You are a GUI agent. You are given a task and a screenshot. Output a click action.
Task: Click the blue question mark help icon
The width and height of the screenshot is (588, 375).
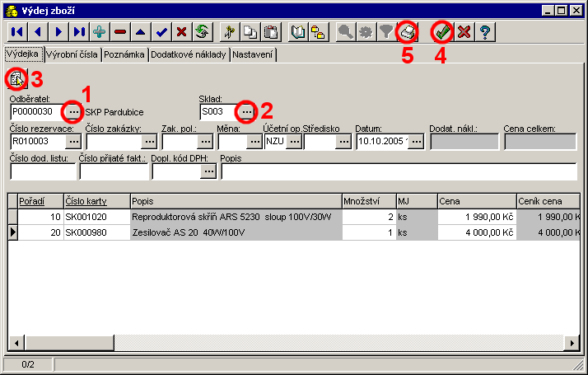pos(486,32)
